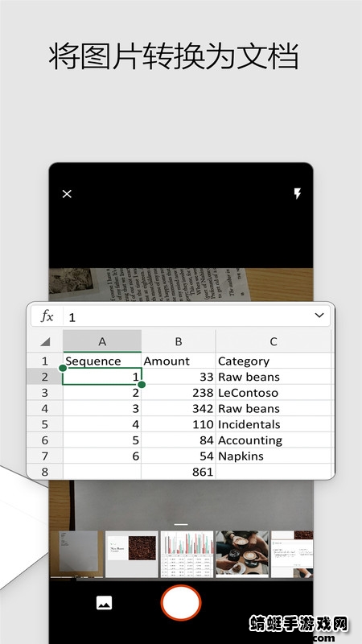Open the coffee beans slide thumbnail
This screenshot has width=362, height=644.
132,554
